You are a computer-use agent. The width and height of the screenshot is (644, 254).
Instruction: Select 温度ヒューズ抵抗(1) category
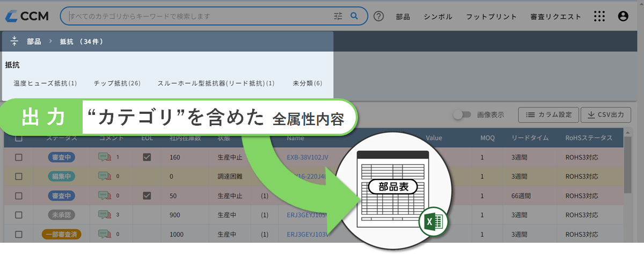click(x=45, y=83)
